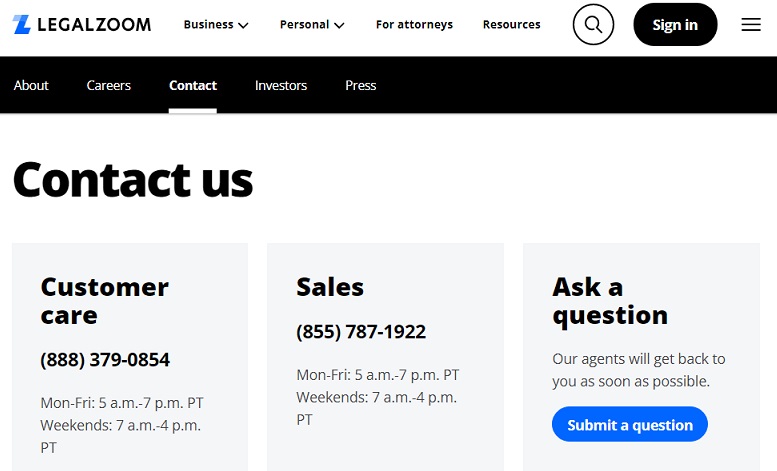Click the LegalZoom blue Z logo icon
Image resolution: width=777 pixels, height=471 pixels.
click(22, 24)
